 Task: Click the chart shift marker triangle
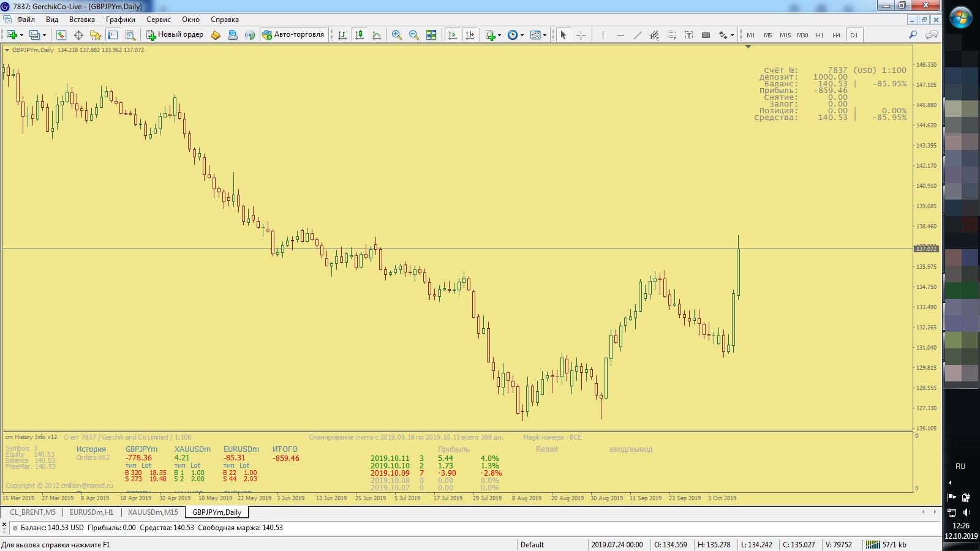coord(748,47)
